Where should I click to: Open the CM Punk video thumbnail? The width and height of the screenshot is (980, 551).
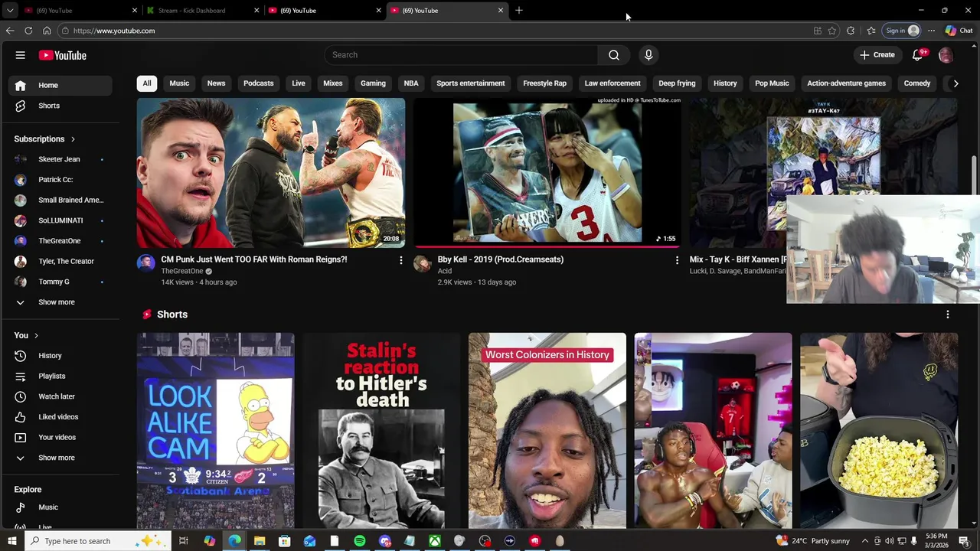(x=271, y=173)
